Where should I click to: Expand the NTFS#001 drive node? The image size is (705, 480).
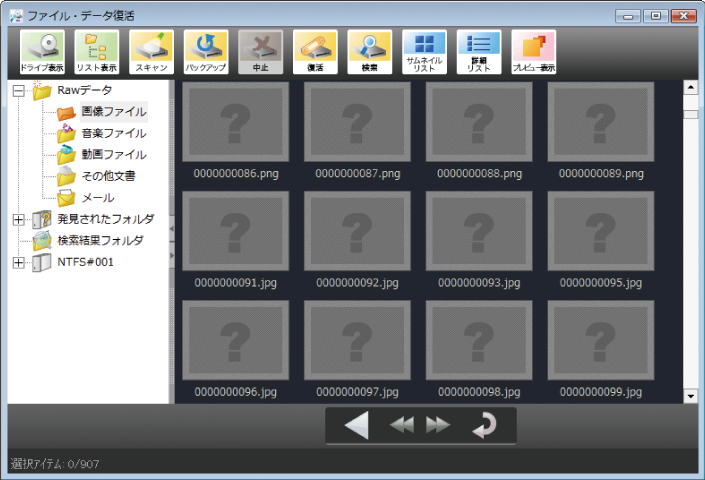point(18,262)
